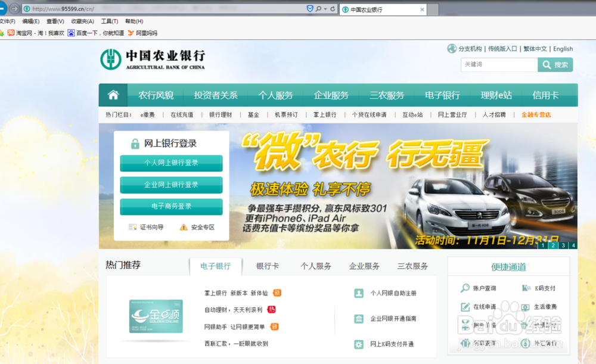The image size is (596, 364).
Task: Open the 企业服务 navigation menu
Action: pyautogui.click(x=331, y=95)
